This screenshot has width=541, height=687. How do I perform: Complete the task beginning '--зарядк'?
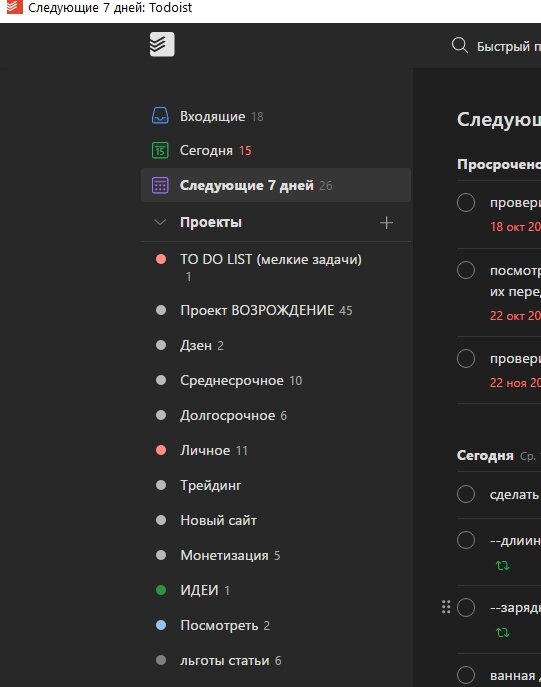[466, 608]
